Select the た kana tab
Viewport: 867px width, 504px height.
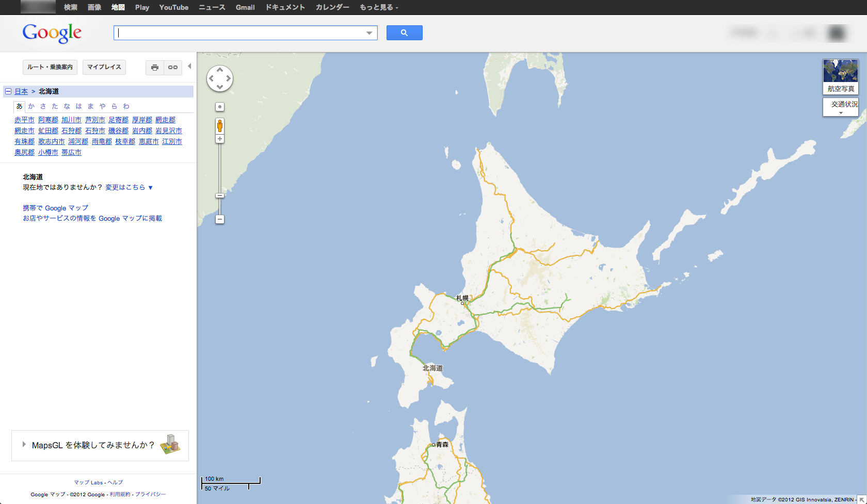(x=55, y=106)
